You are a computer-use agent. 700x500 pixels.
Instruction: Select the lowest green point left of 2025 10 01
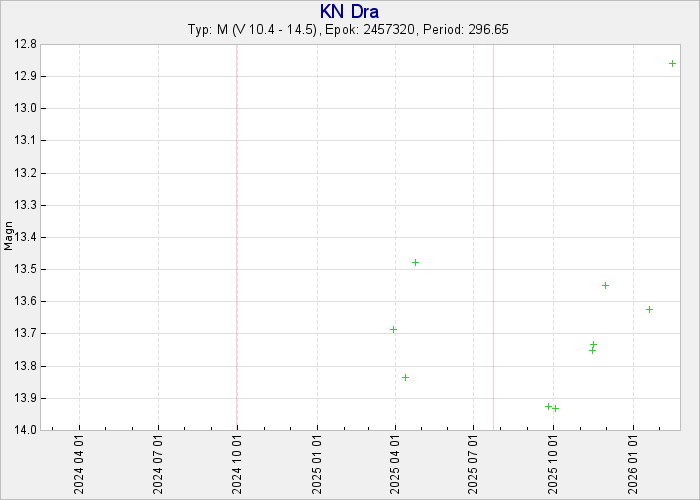point(548,406)
